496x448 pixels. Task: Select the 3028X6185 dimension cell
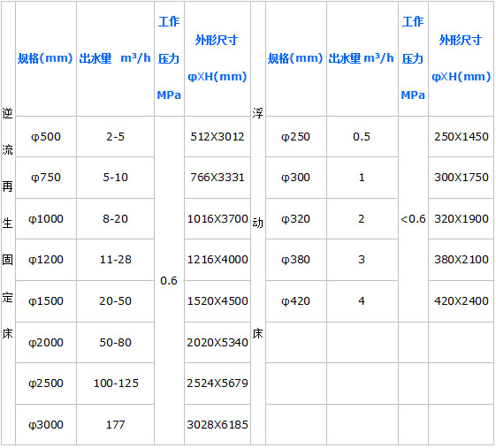tap(217, 425)
